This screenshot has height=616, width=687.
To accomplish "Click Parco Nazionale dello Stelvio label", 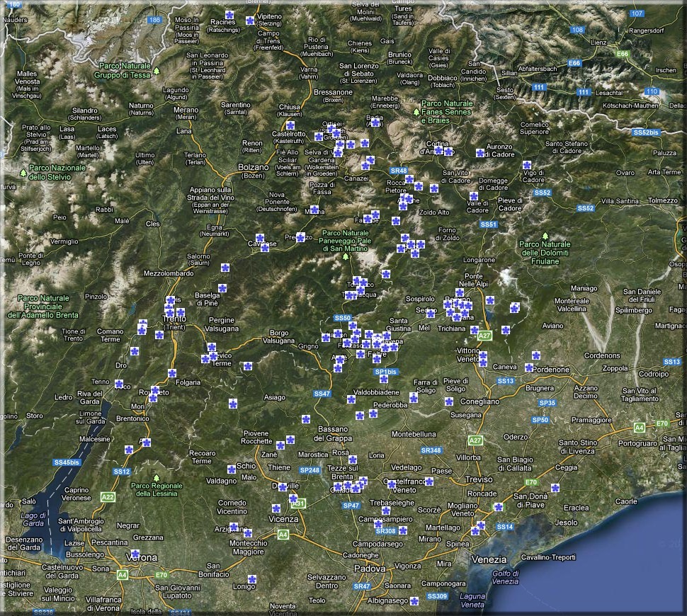I will (x=57, y=172).
